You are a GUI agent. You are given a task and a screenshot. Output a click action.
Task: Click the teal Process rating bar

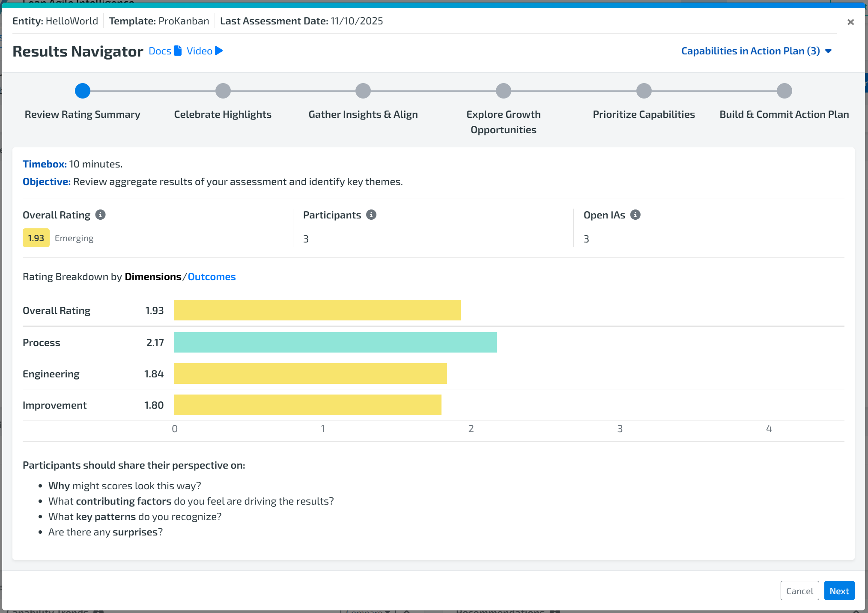[335, 342]
